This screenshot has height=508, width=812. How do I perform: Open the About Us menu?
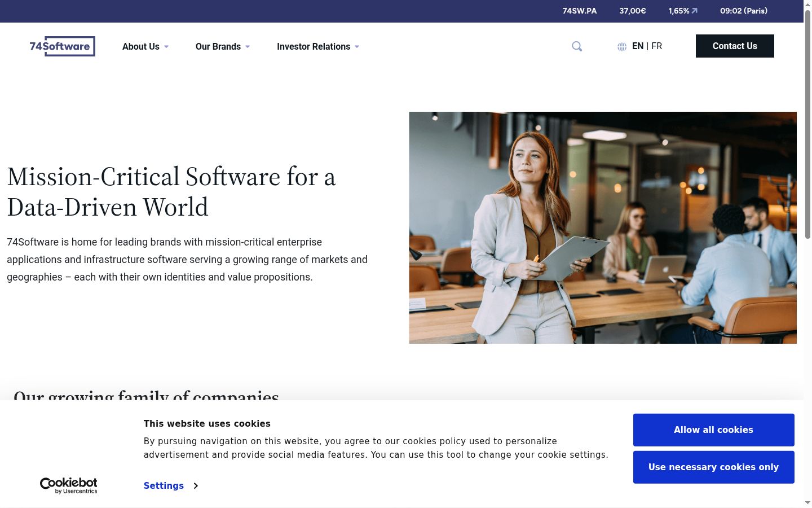pos(141,46)
